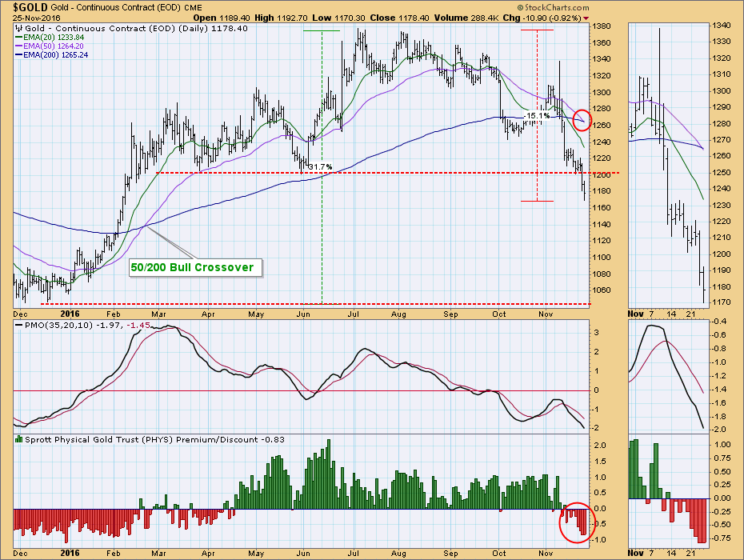The width and height of the screenshot is (744, 560).
Task: Click the PMO(35,20,10) -1.97 legend
Action: pos(67,326)
